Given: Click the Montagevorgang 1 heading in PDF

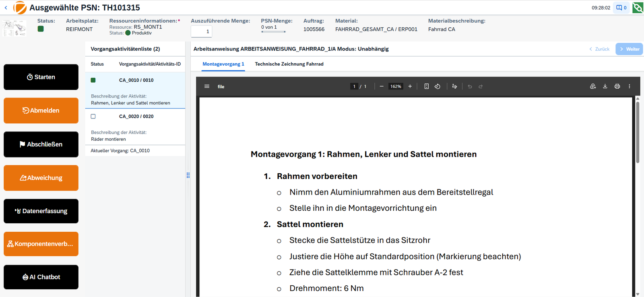Looking at the screenshot, I should coord(363,154).
